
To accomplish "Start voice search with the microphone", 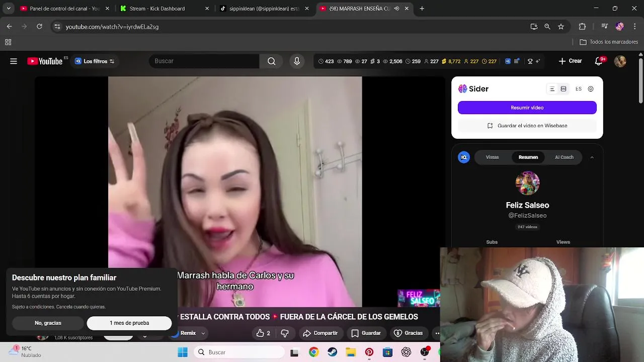I will coord(297,61).
